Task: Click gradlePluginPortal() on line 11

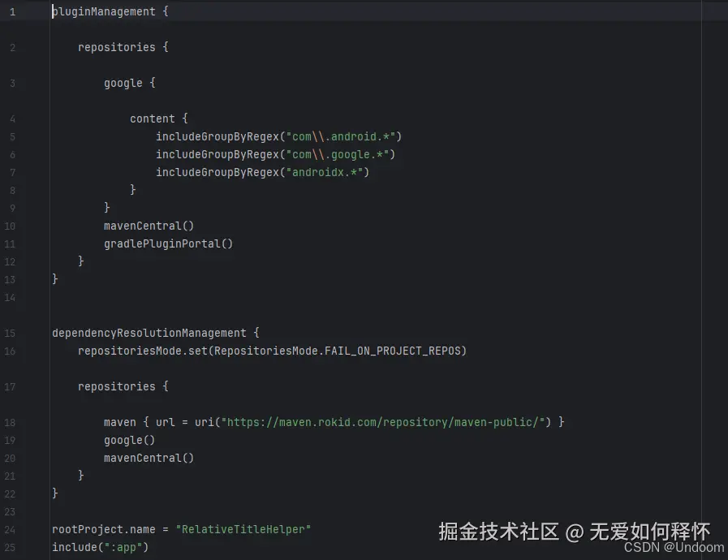Action: (167, 243)
